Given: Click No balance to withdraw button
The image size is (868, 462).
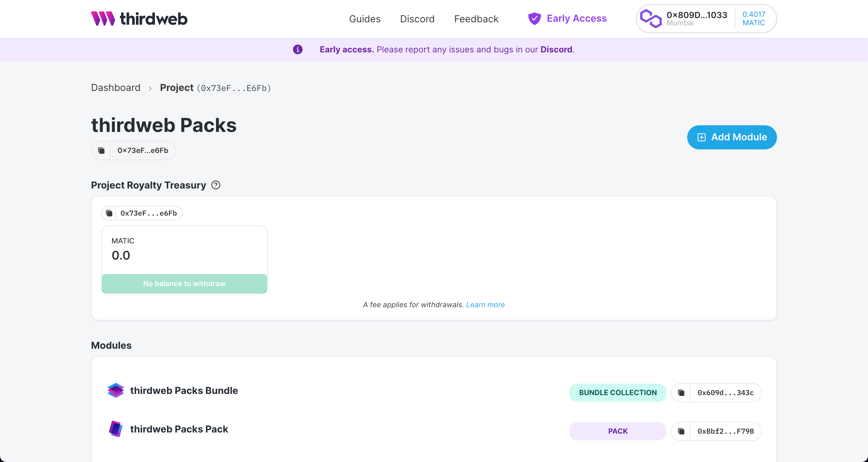Looking at the screenshot, I should point(184,283).
